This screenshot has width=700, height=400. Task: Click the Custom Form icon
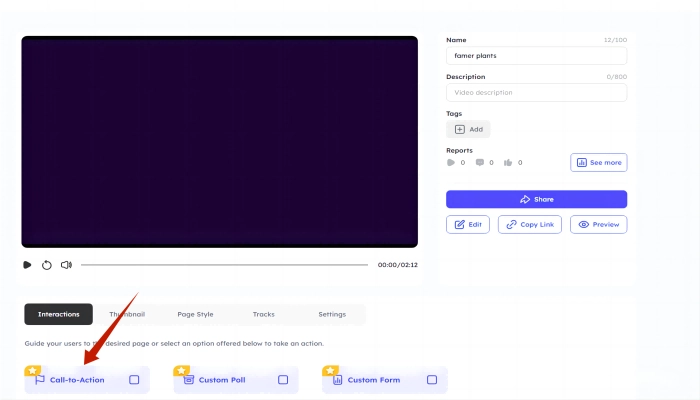click(x=337, y=380)
